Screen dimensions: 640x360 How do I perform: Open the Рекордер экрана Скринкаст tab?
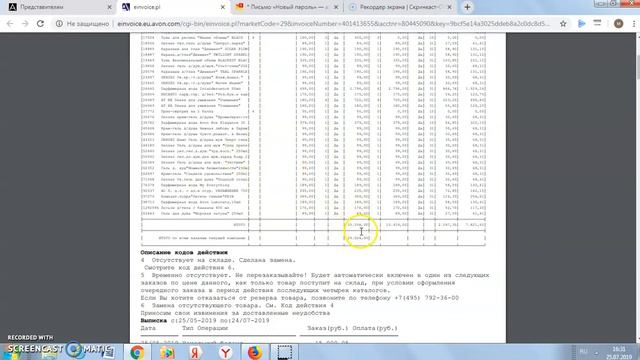400,7
